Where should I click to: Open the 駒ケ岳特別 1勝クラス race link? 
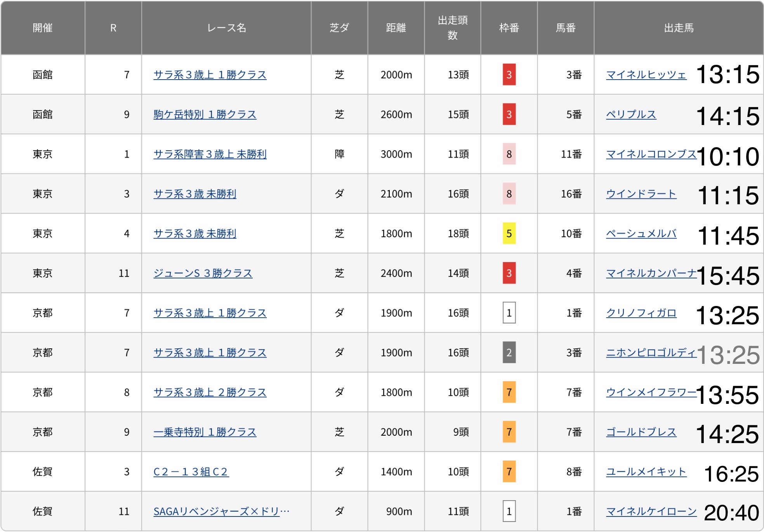[x=205, y=115]
